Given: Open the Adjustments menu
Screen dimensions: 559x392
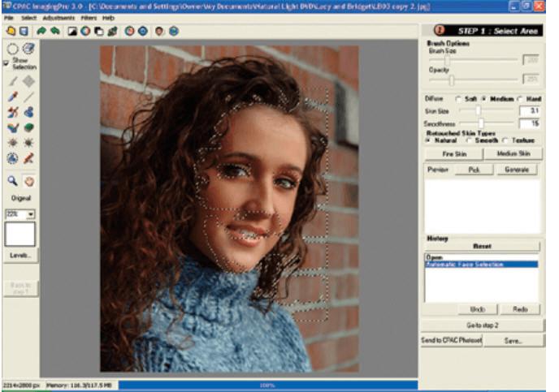Looking at the screenshot, I should (x=58, y=18).
